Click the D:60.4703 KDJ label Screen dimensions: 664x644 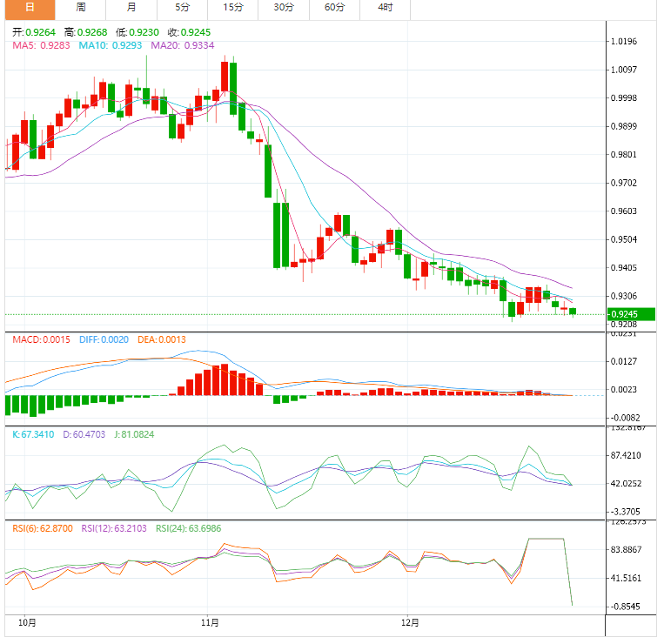[84, 434]
